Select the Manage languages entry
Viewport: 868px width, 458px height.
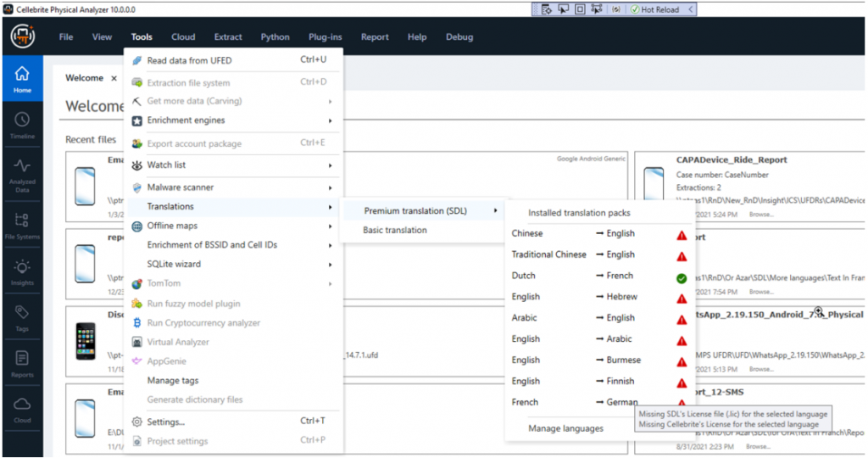click(x=565, y=428)
